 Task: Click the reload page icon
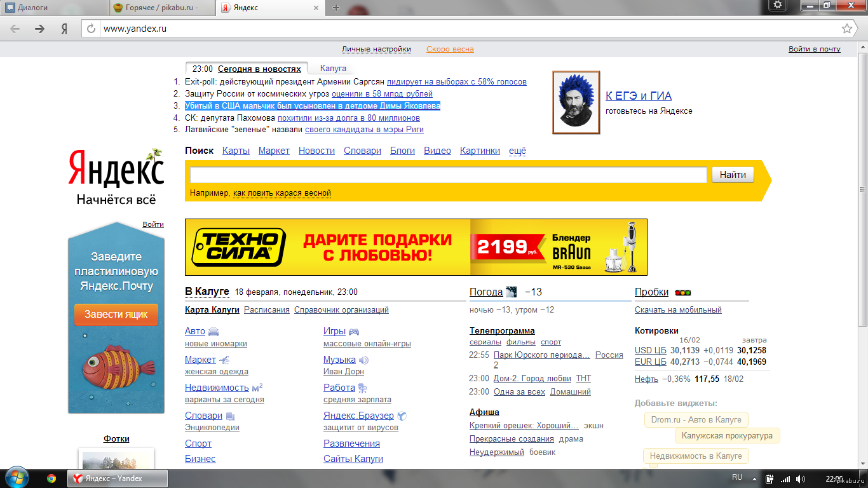[91, 29]
